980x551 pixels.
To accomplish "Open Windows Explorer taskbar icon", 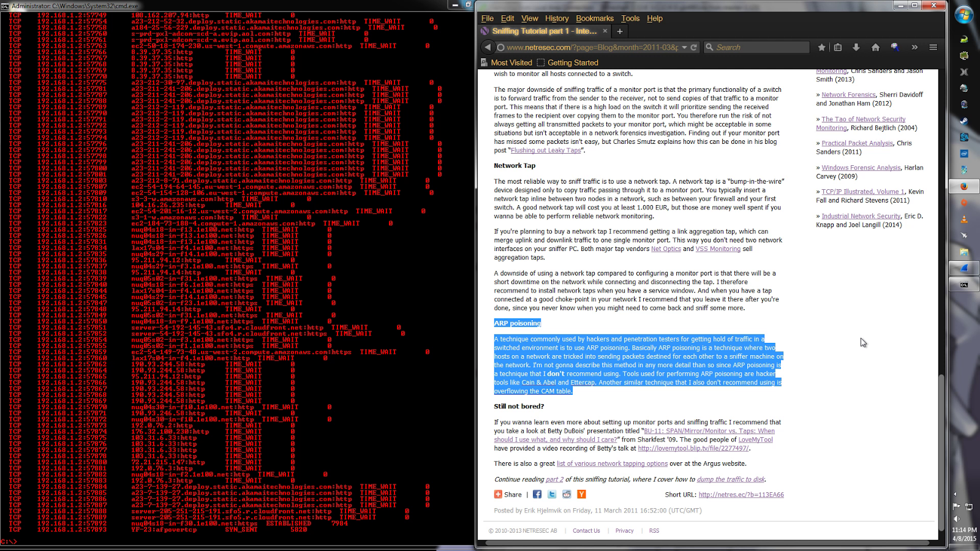I will pos(964,252).
